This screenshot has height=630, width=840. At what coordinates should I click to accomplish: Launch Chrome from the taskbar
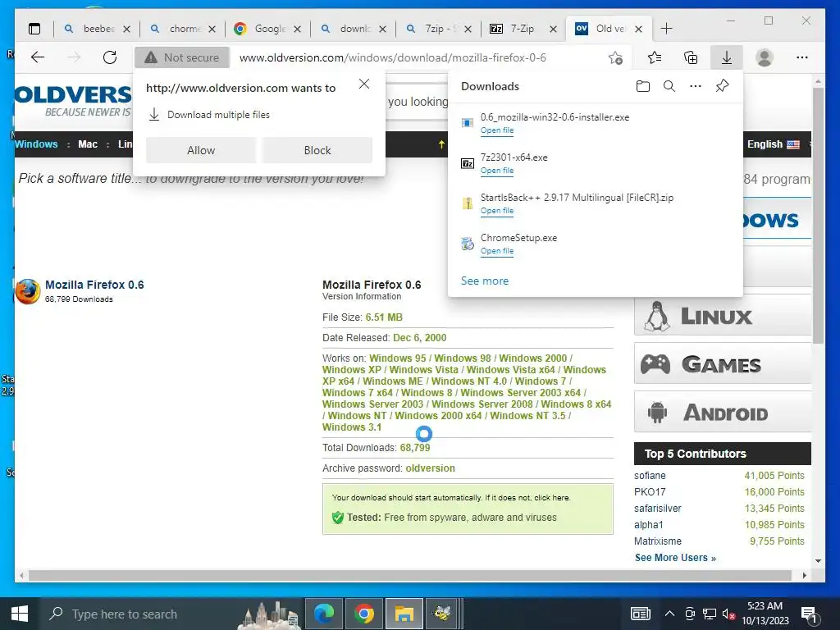[x=364, y=614]
